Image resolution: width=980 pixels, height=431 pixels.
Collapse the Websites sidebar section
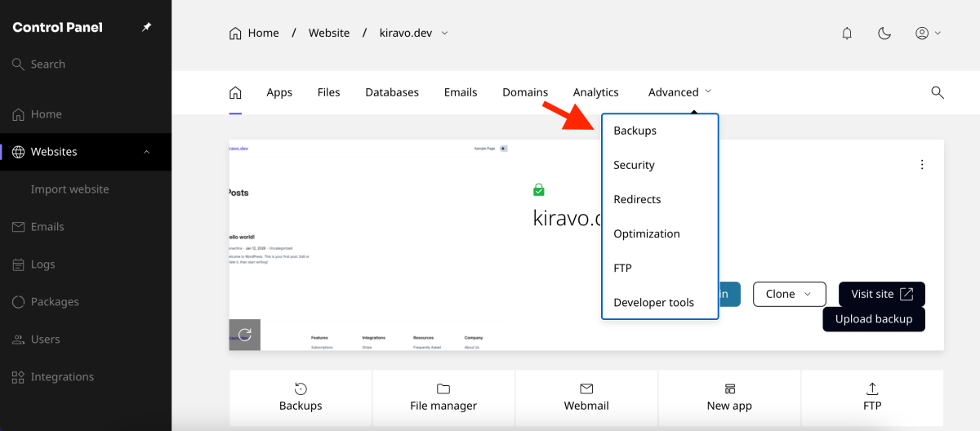(x=146, y=152)
